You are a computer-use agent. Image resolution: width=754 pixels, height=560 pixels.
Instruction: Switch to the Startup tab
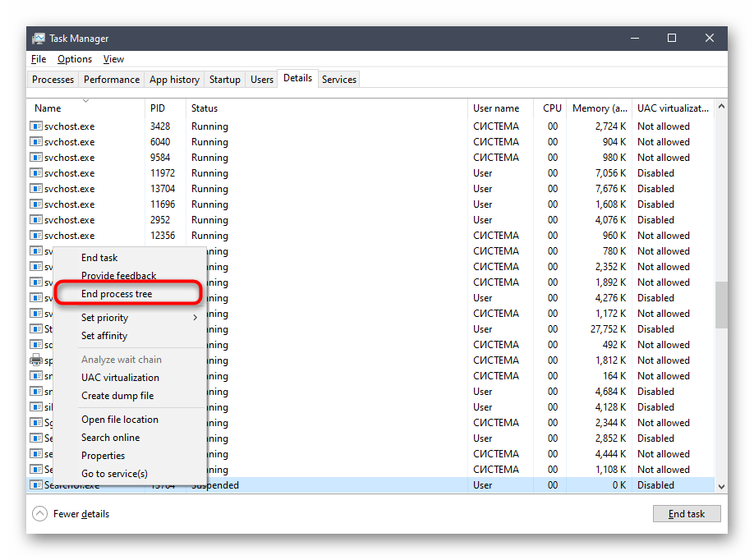[224, 80]
